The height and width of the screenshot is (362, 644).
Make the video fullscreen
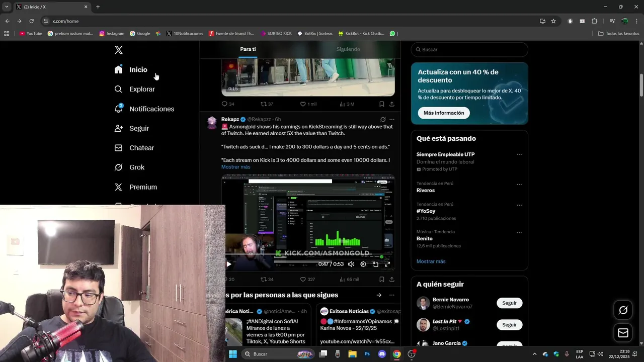click(387, 264)
